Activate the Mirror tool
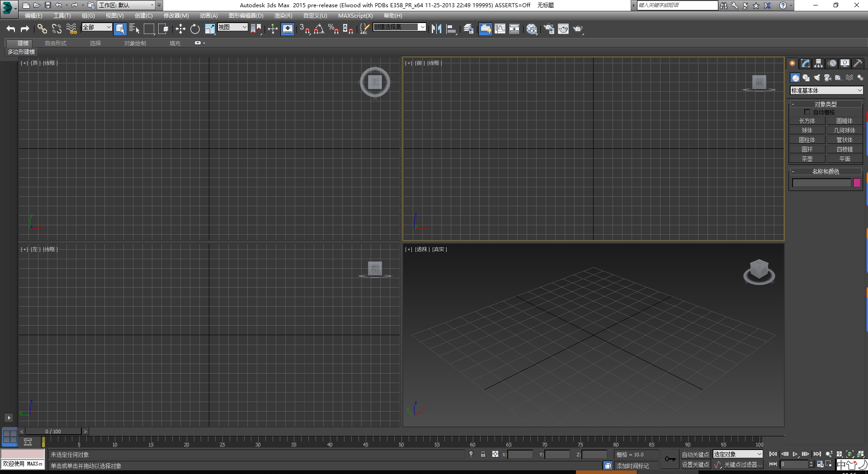 [436, 29]
